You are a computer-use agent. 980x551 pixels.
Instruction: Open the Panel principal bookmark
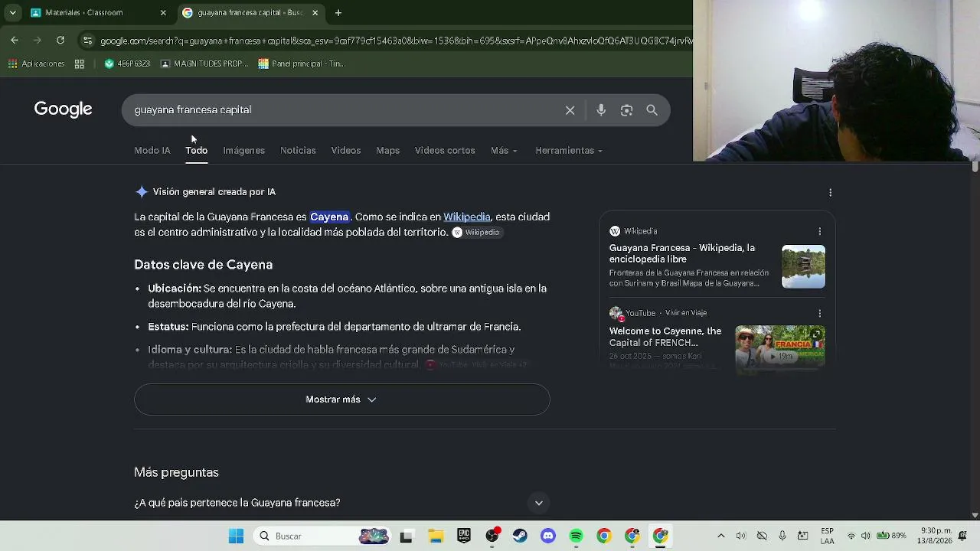tap(302, 64)
